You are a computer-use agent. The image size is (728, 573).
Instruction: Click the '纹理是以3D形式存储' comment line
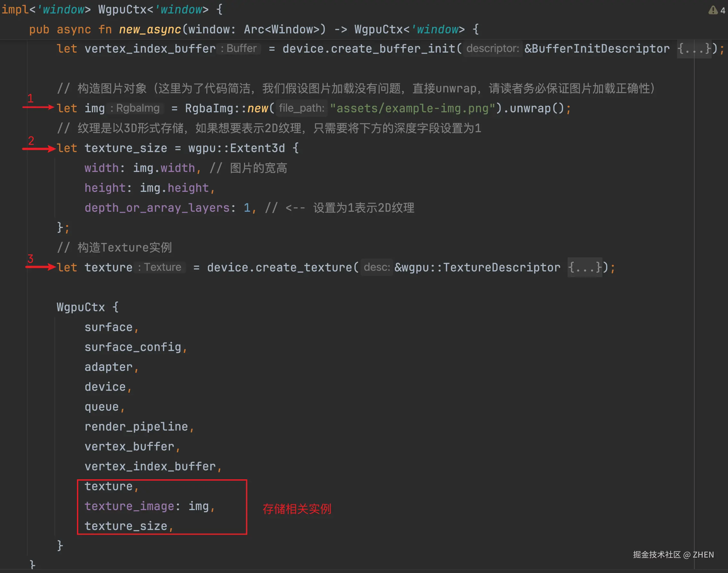tap(269, 128)
